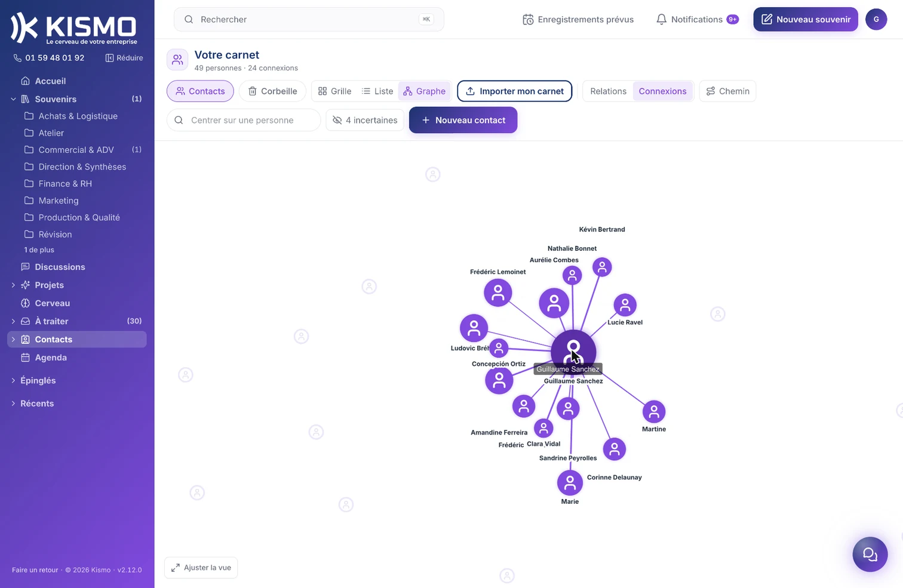Select the Connexions graph mode

(x=662, y=91)
